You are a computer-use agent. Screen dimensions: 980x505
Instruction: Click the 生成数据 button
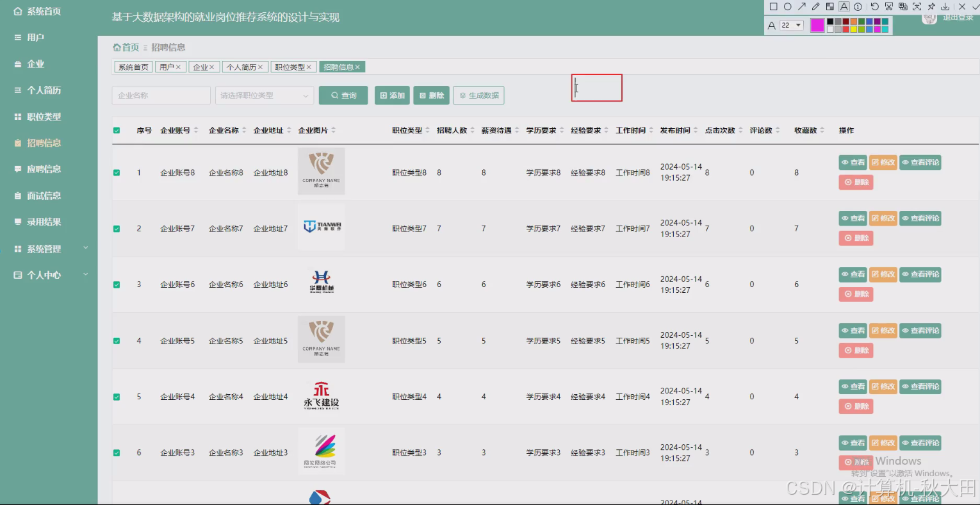pyautogui.click(x=478, y=95)
